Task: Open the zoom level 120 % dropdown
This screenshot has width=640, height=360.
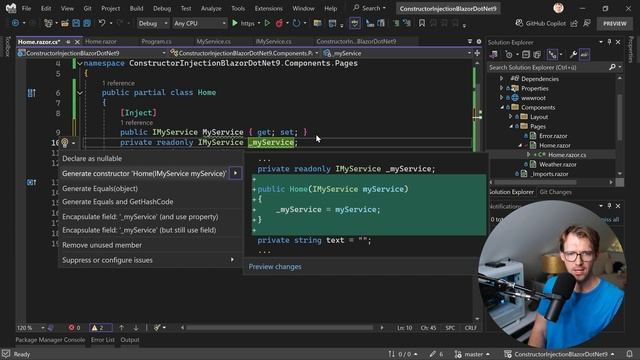Action: point(31,327)
